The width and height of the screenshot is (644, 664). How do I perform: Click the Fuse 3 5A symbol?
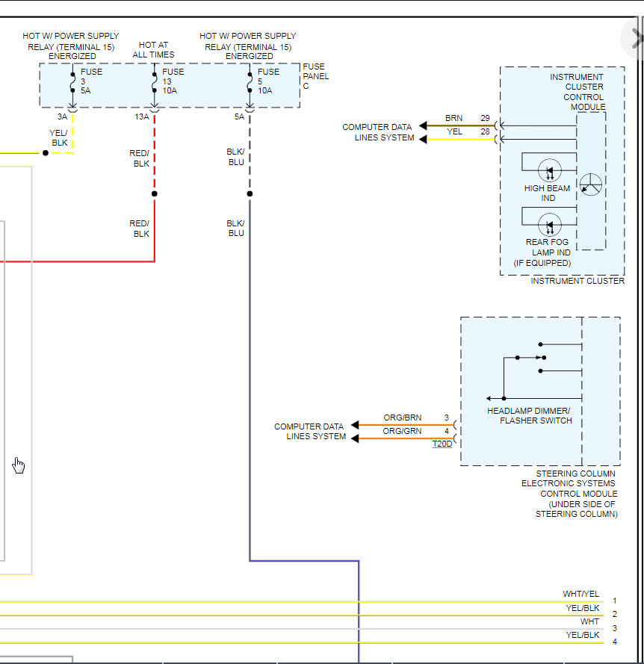click(72, 83)
